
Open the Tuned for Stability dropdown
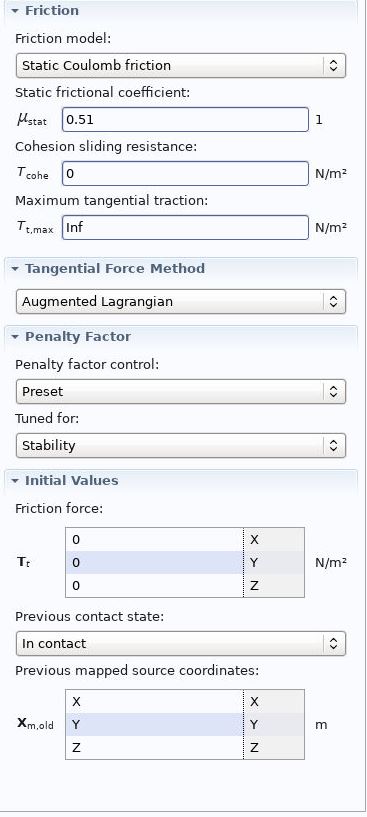(x=180, y=445)
